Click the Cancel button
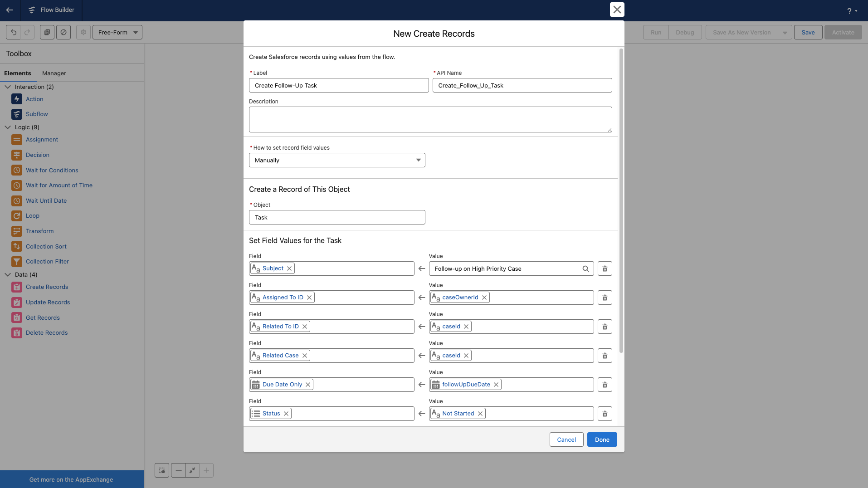Screen dimensions: 868x488 pos(566,439)
